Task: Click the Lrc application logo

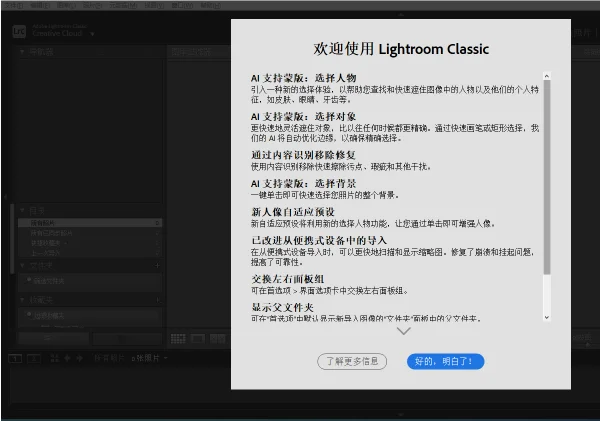Action: click(19, 31)
